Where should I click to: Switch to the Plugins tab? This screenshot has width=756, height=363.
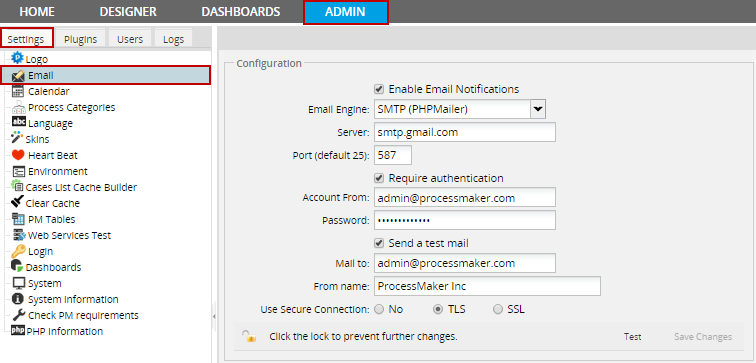(81, 39)
